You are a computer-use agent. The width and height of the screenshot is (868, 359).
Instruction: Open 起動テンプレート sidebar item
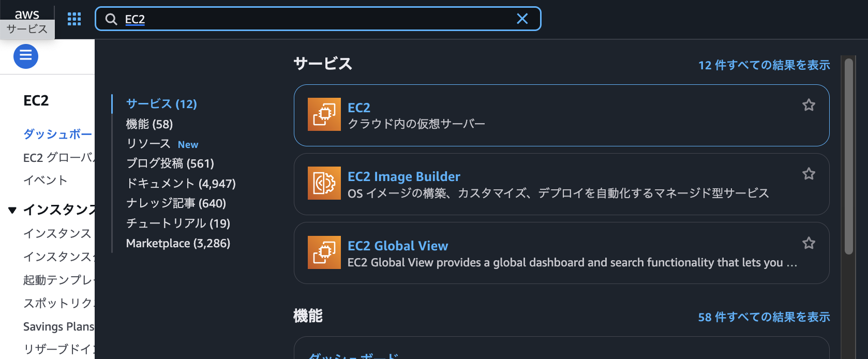point(58,280)
